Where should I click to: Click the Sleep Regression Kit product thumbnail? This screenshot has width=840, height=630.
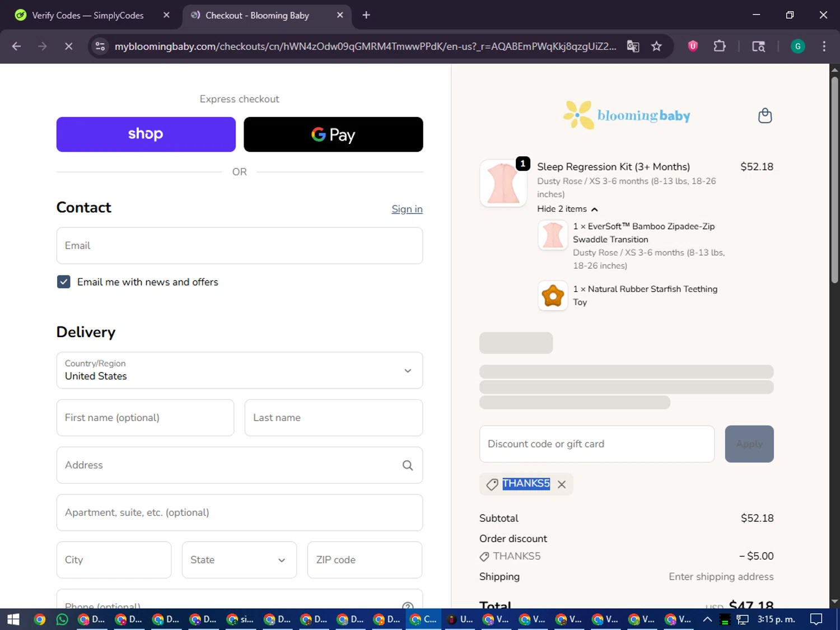coord(503,184)
